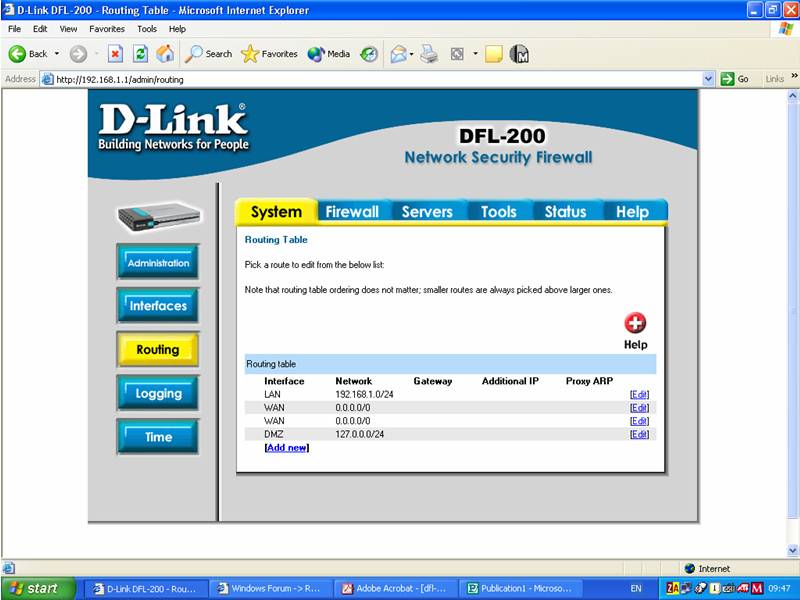
Task: Switch to Publication1 taskbar window
Action: tap(520, 588)
